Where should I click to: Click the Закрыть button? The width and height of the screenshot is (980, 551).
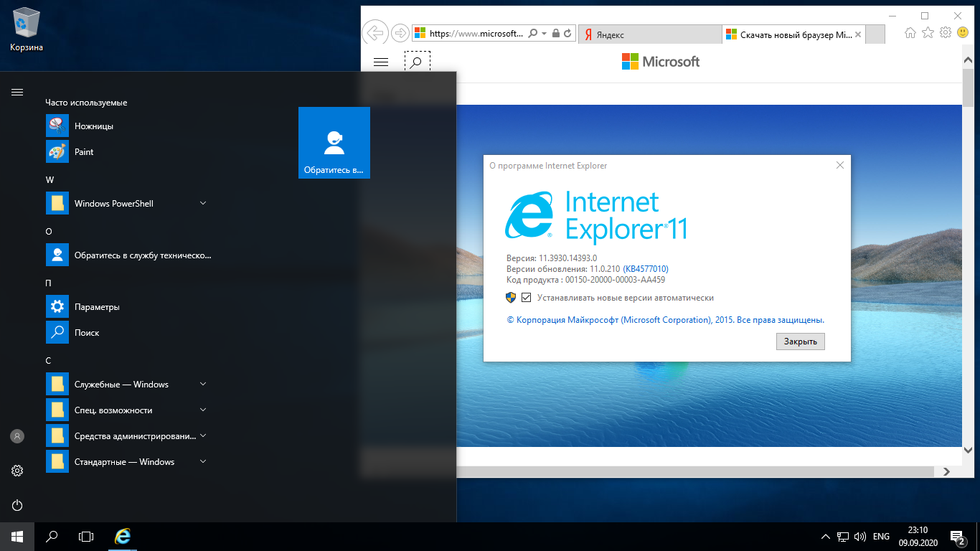tap(801, 342)
